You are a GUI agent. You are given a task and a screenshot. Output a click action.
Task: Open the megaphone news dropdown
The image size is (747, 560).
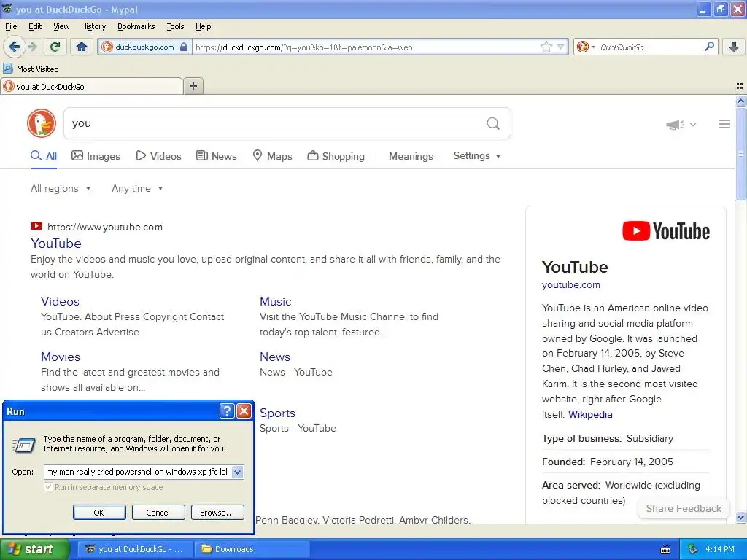pos(681,125)
